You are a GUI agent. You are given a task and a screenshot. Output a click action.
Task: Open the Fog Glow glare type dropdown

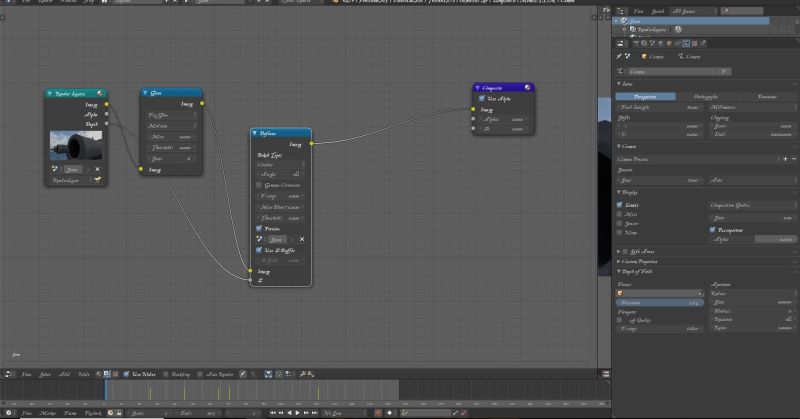(172, 115)
